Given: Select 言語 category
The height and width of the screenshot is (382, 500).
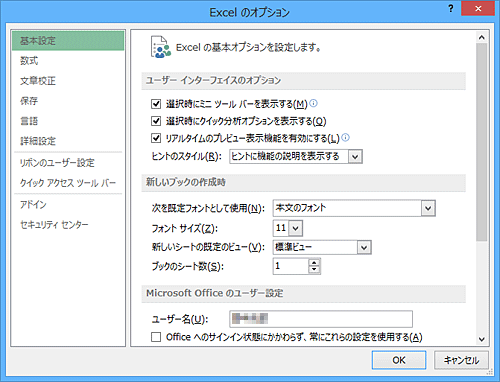Looking at the screenshot, I should (x=68, y=121).
